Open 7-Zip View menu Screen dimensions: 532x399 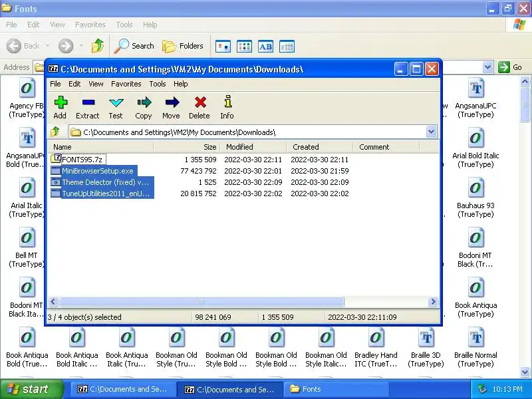point(96,84)
